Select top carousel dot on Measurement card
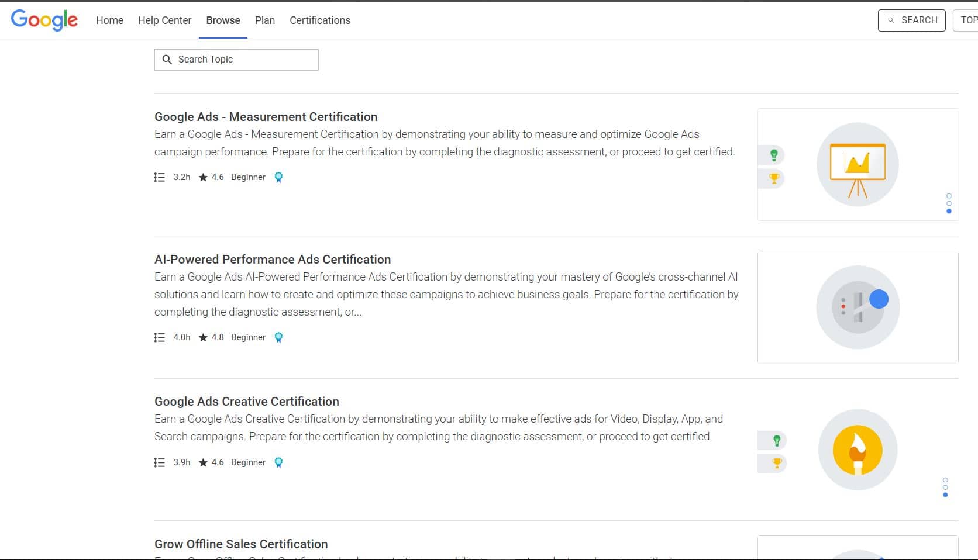The image size is (978, 560). [x=949, y=196]
